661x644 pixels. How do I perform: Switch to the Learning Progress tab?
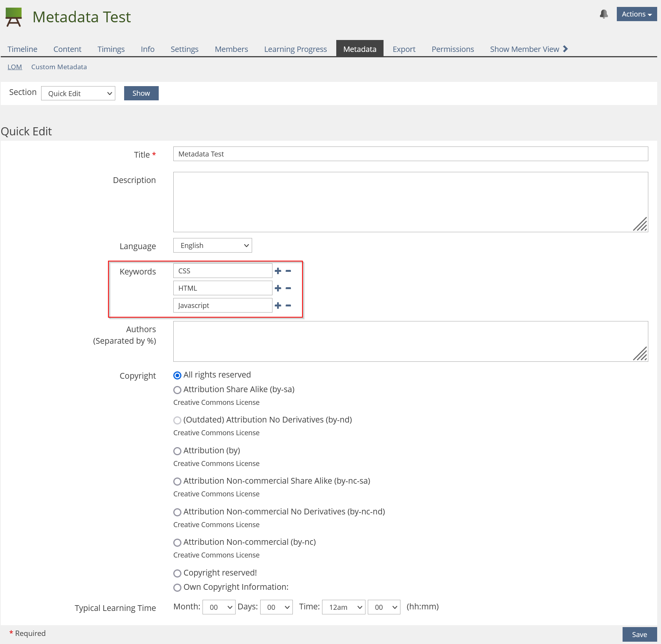(295, 49)
